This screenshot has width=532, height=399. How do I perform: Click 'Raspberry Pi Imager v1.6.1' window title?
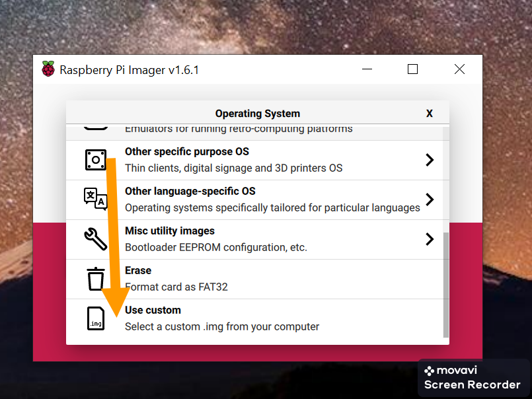(130, 70)
